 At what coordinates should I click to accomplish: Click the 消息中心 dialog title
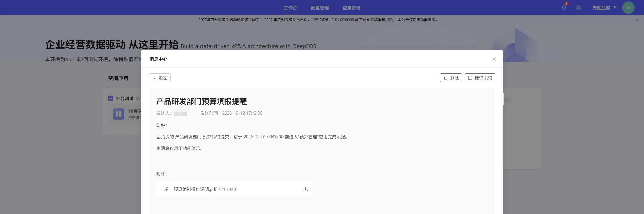point(158,59)
